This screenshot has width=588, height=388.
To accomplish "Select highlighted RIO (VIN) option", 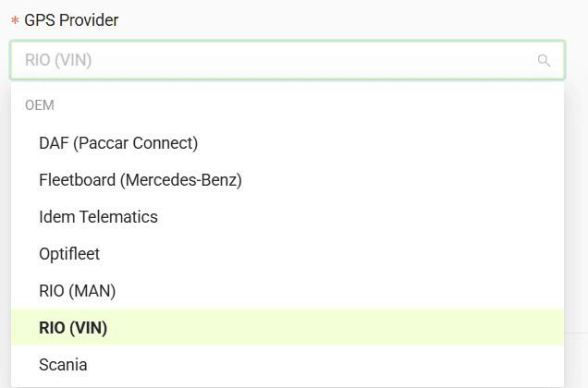I will [x=73, y=328].
